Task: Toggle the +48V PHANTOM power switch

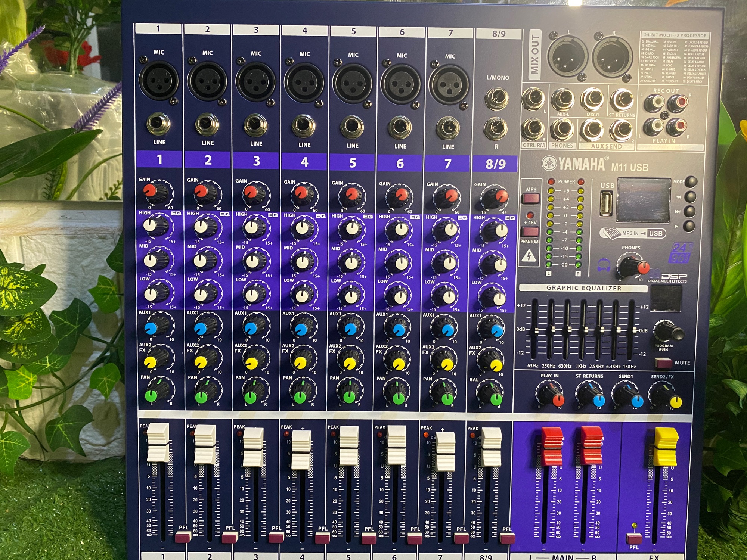Action: click(x=530, y=231)
